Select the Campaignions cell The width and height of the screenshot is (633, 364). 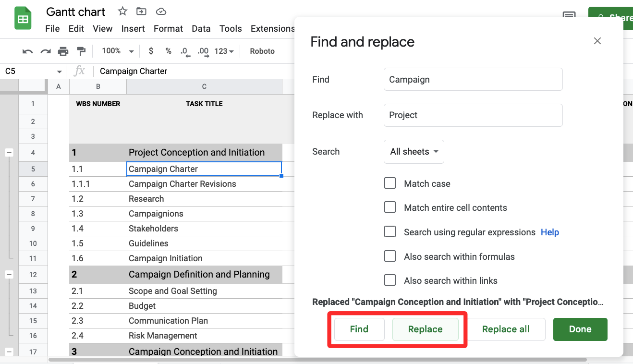tap(204, 214)
